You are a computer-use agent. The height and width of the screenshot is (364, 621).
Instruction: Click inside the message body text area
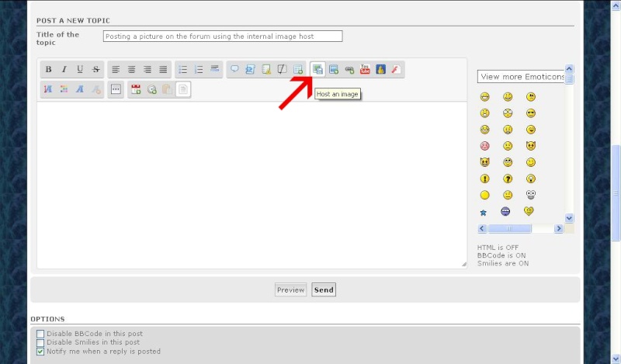point(252,185)
